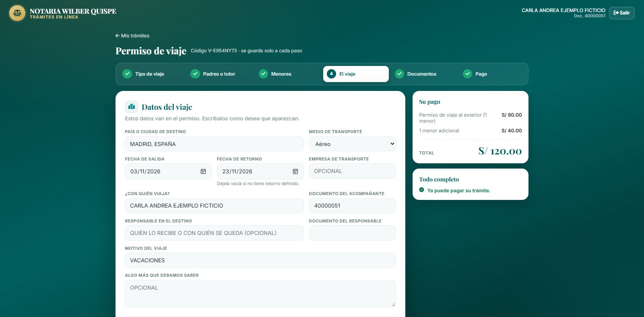Screen dimensions: 644x317
Task: Click the Código V-E954NY73 text
Action: (214, 51)
